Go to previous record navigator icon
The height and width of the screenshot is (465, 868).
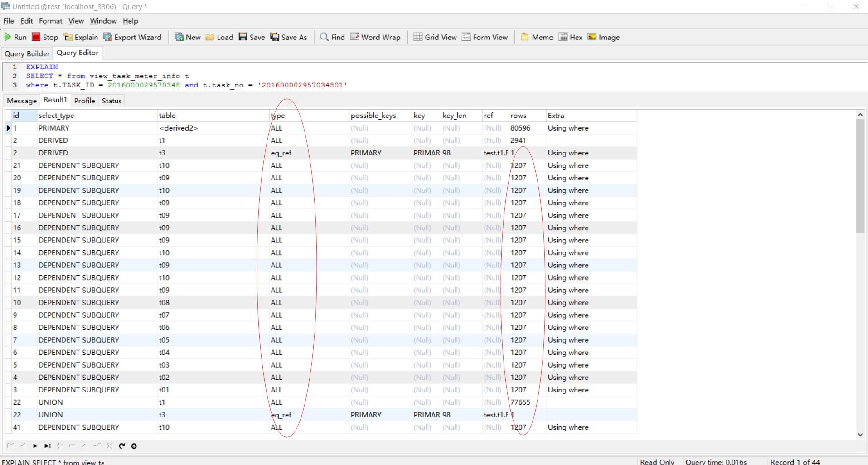[23, 446]
